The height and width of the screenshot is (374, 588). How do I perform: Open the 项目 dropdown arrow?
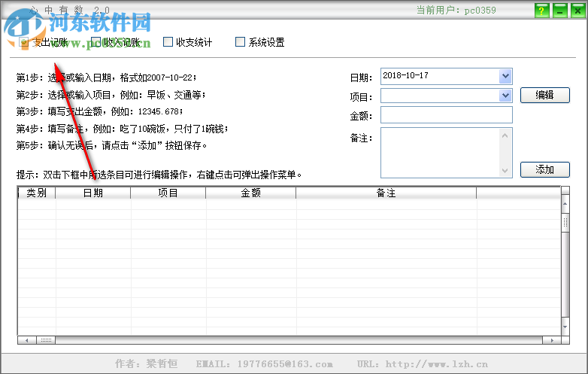(x=505, y=96)
